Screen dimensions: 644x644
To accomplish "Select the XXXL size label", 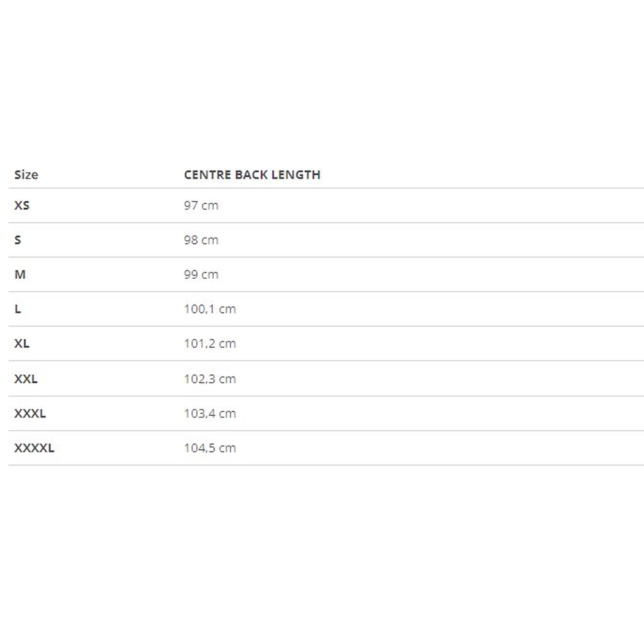I will 30,413.
